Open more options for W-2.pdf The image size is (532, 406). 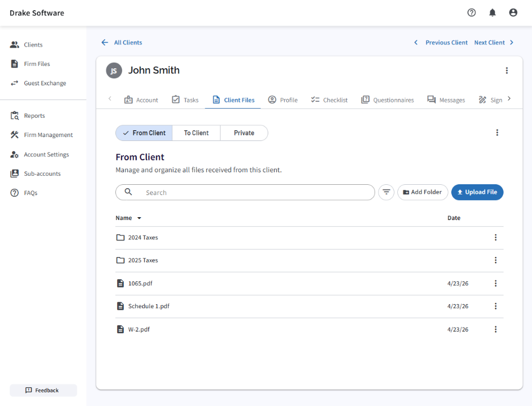click(495, 329)
